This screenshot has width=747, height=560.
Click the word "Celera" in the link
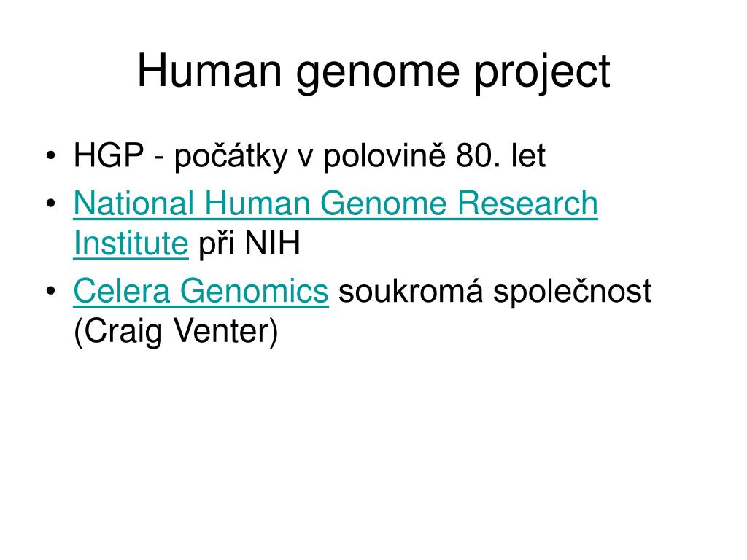(112, 292)
